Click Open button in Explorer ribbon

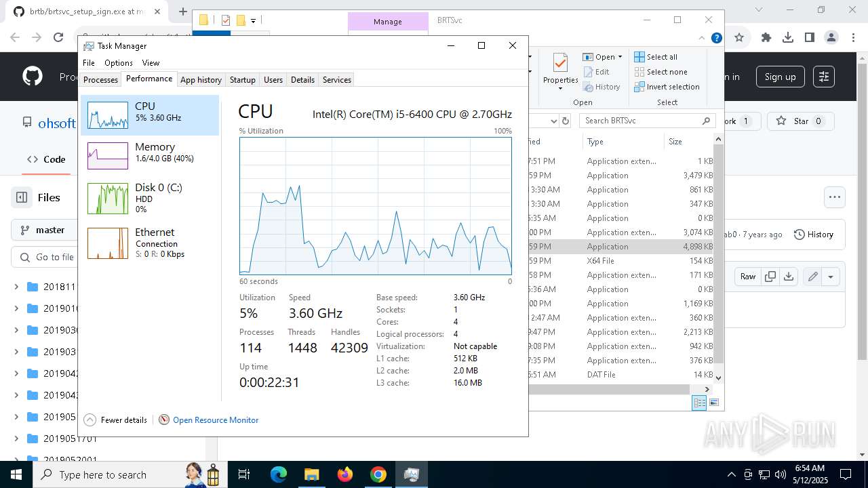coord(599,57)
